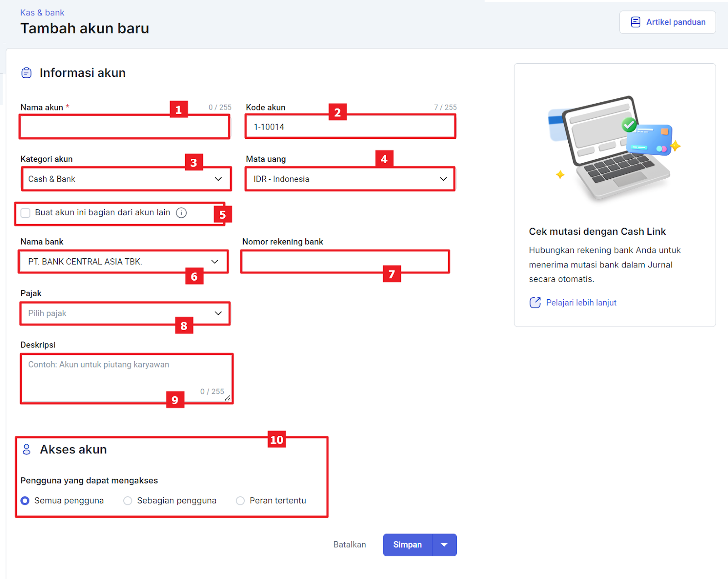The image size is (728, 579).
Task: Click the Akses akun user icon
Action: coord(26,449)
